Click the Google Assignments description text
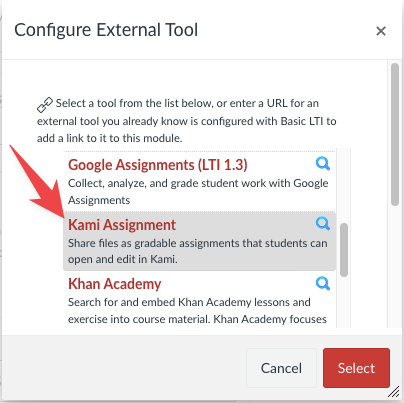404x403 pixels. 198,192
